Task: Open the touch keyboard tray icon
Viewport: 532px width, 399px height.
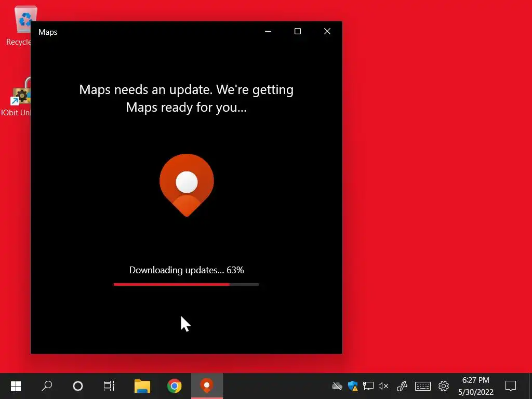Action: click(423, 386)
